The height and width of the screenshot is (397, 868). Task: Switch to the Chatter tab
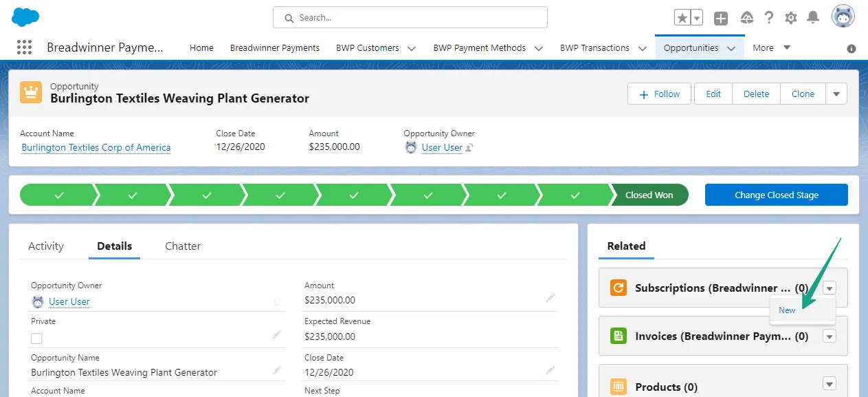pos(183,246)
